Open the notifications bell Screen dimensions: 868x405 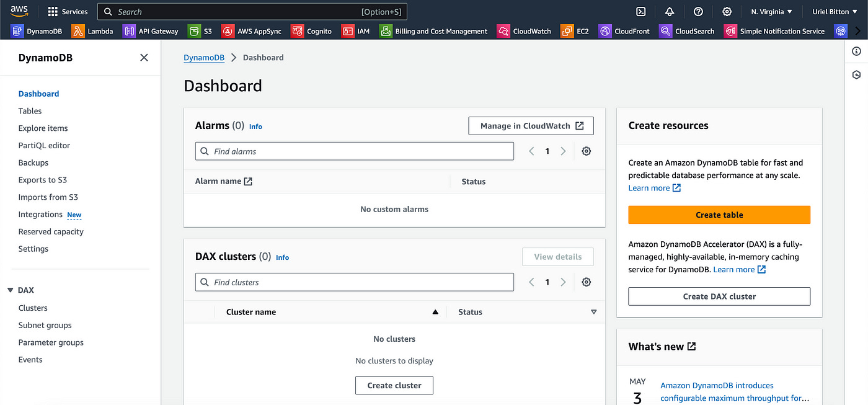click(x=670, y=12)
